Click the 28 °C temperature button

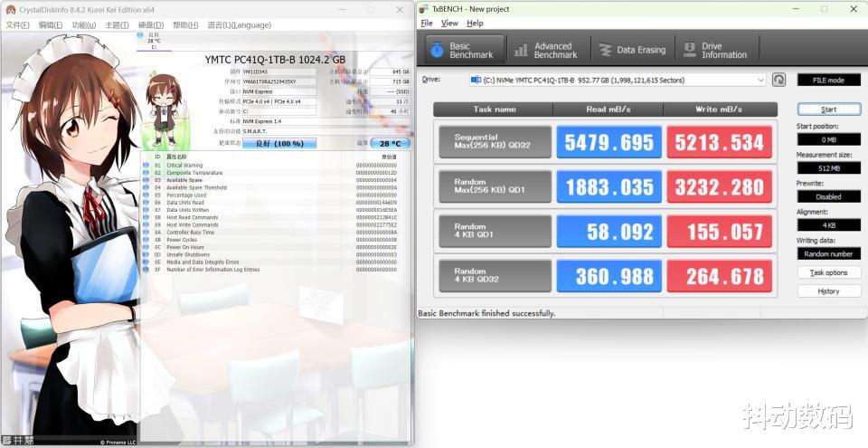coord(390,144)
